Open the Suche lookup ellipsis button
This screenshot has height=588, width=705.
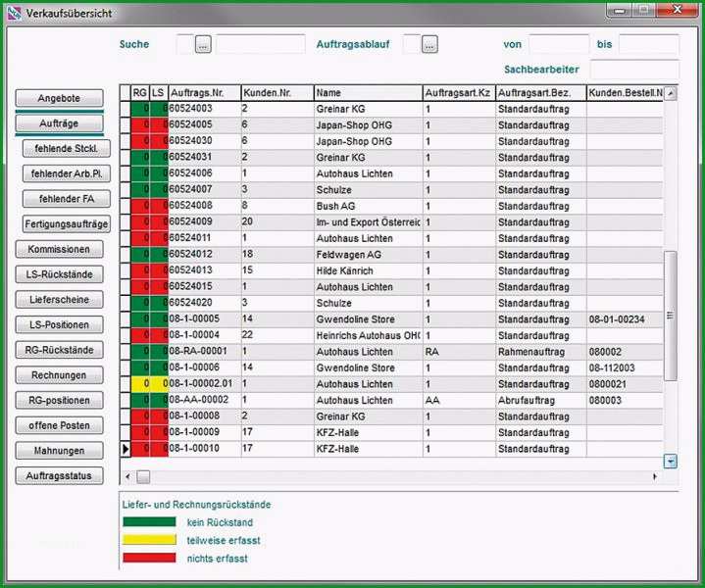[x=203, y=44]
